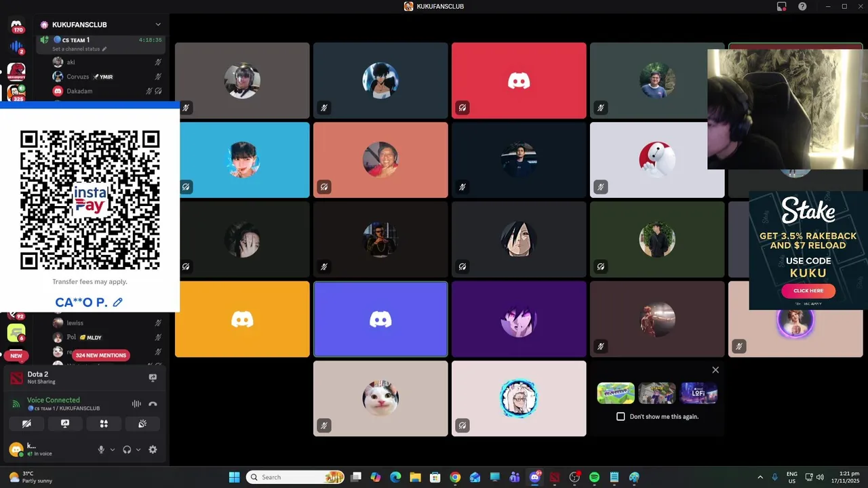The image size is (868, 488).
Task: Open clock showing 1:21 pm
Action: click(845, 477)
